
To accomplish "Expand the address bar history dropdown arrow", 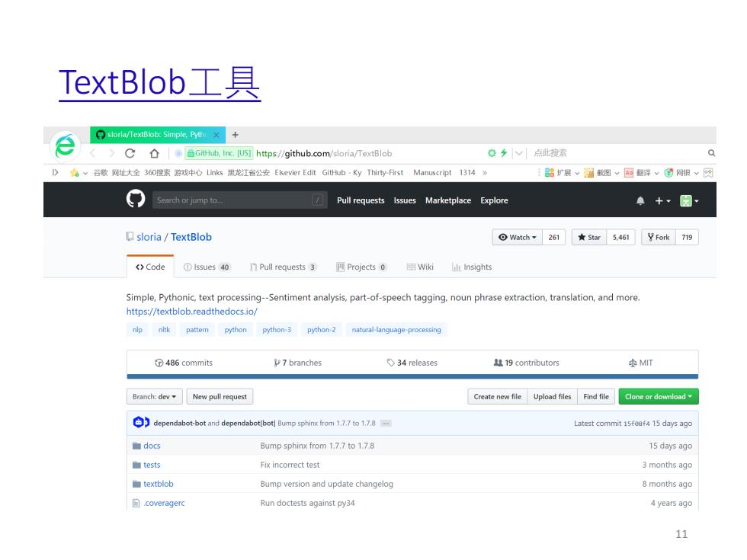I will pos(519,153).
